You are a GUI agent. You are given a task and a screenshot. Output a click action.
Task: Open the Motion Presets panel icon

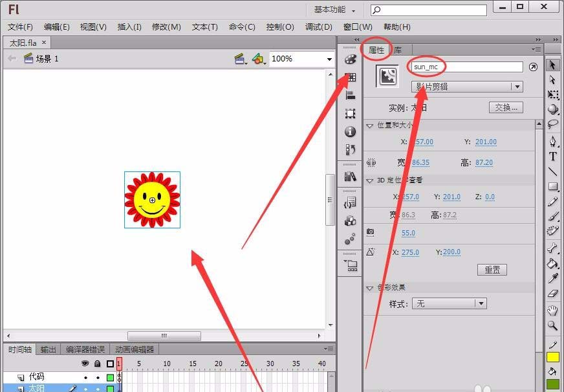point(350,239)
